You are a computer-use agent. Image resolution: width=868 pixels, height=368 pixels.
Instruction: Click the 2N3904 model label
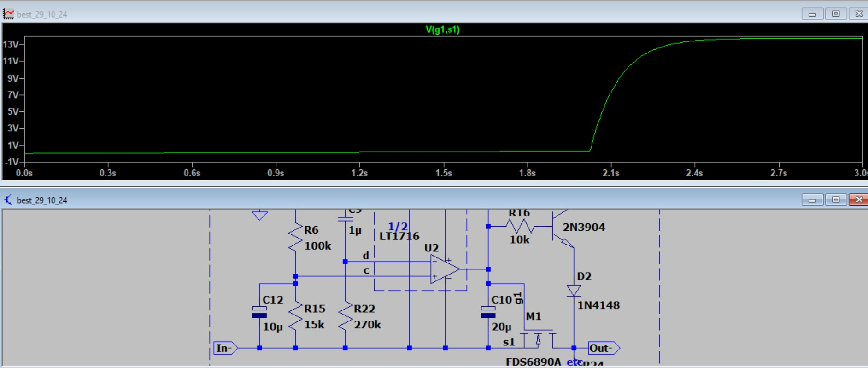(584, 227)
